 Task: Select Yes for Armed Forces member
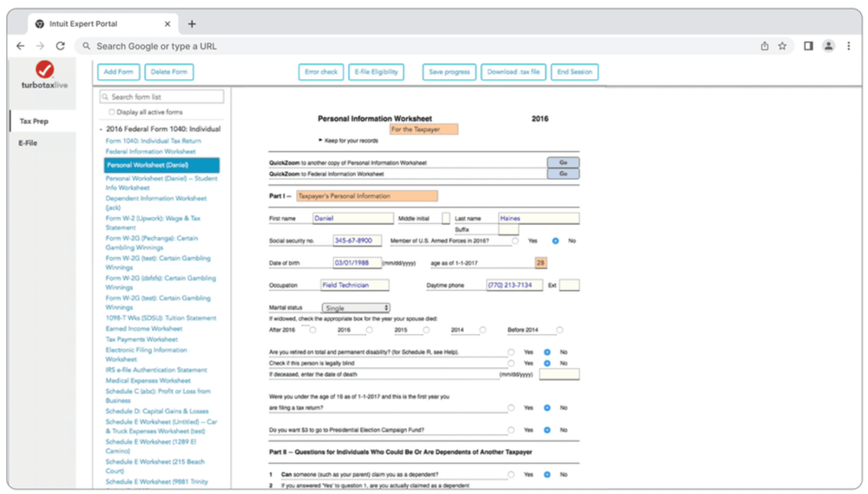pos(516,240)
